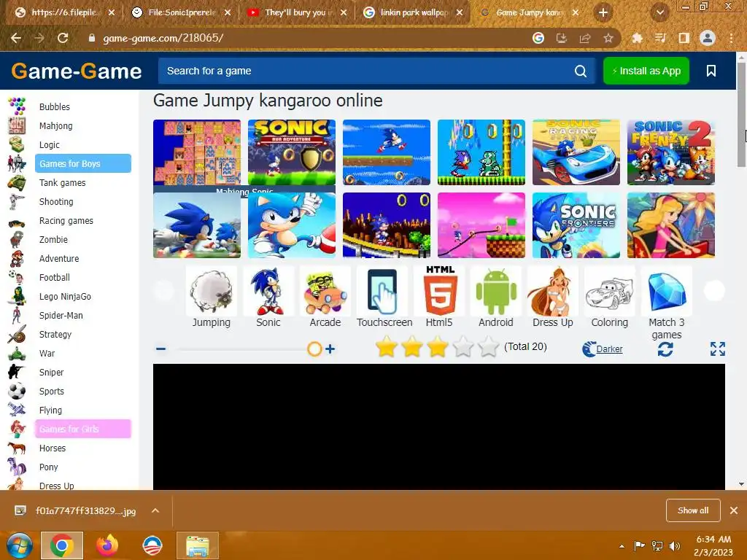Open the Chrome three-dot menu

pyautogui.click(x=731, y=38)
